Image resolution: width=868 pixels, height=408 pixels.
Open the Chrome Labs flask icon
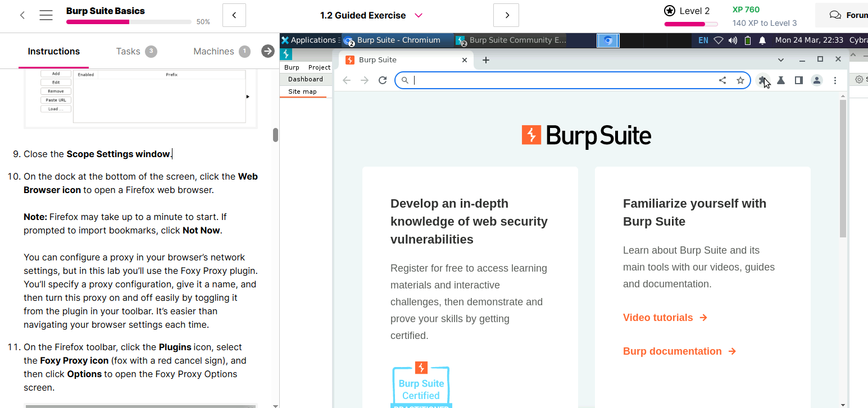[781, 80]
